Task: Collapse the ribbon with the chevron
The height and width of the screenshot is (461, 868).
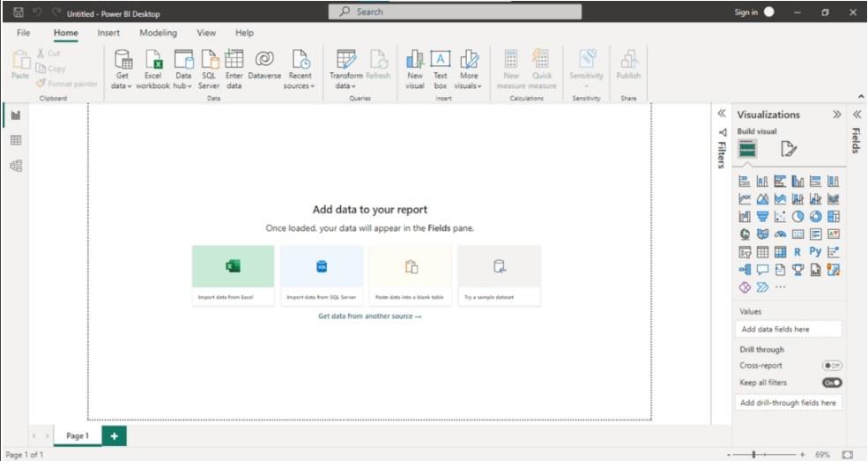Action: tap(861, 96)
